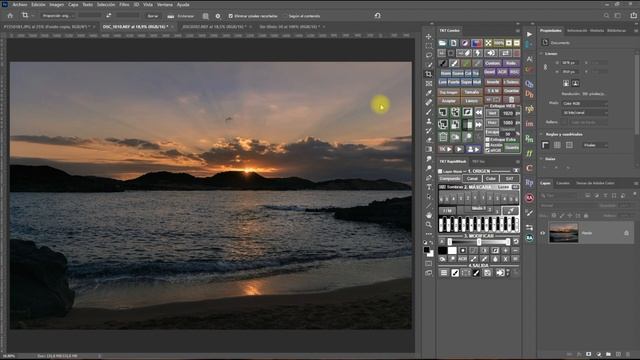The image size is (640, 360).
Task: Select the Eyedropper tool
Action: click(429, 93)
